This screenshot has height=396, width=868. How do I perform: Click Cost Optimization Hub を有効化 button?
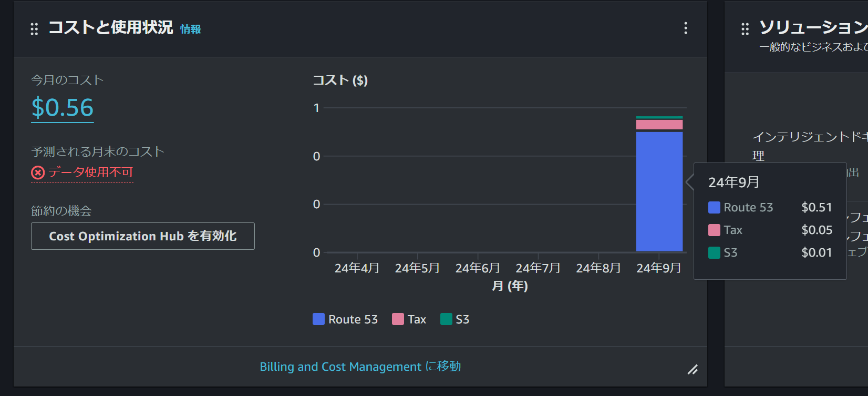coord(143,236)
